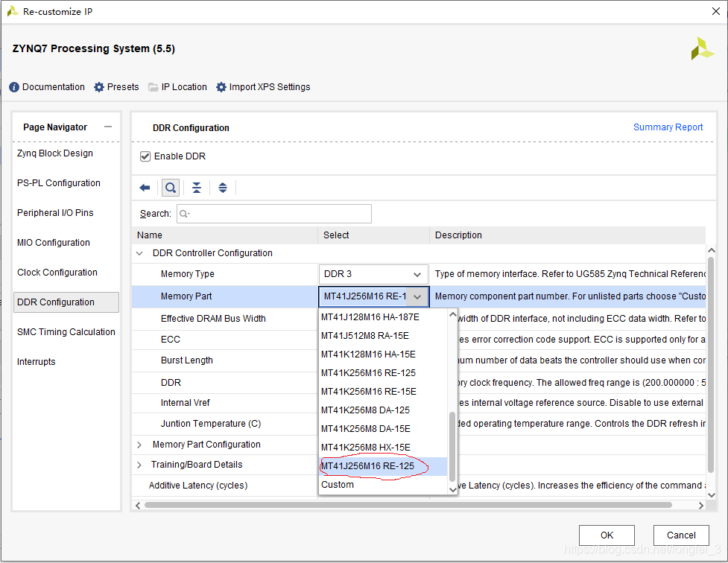Expand Memory Part Configuration group
The image size is (728, 563).
[139, 445]
